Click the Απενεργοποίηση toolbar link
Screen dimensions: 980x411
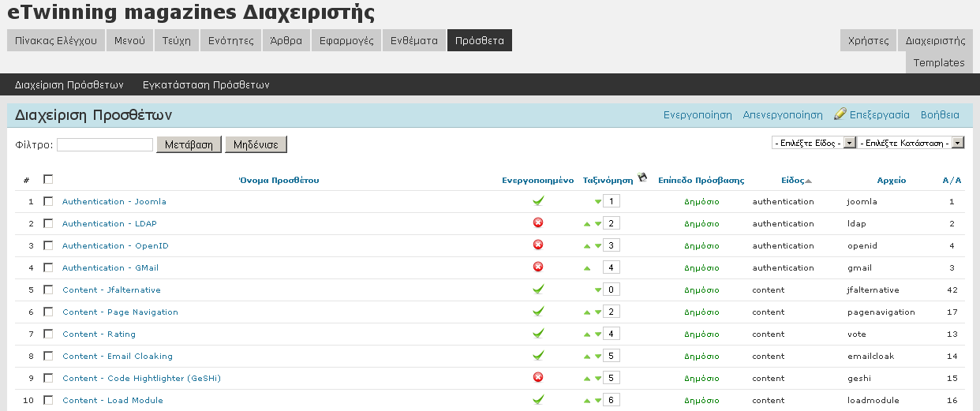[783, 114]
